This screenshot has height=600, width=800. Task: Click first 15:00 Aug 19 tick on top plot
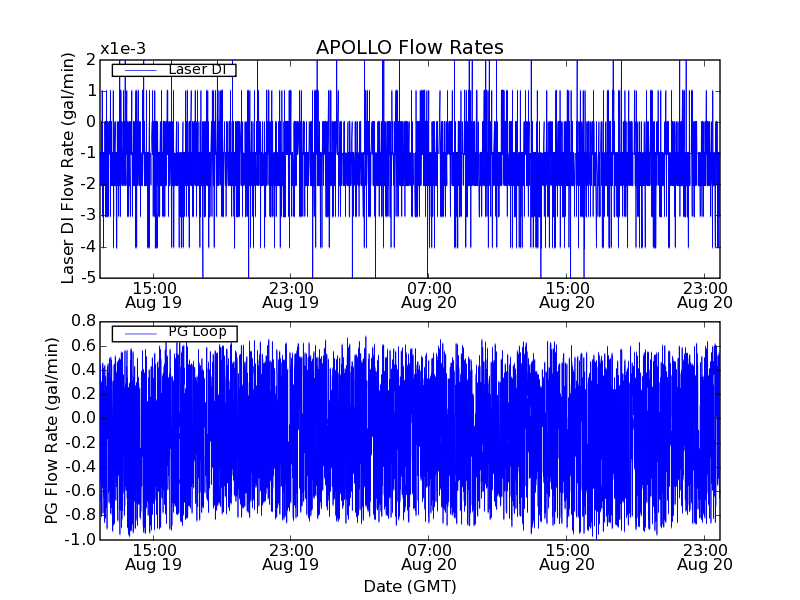(152, 294)
